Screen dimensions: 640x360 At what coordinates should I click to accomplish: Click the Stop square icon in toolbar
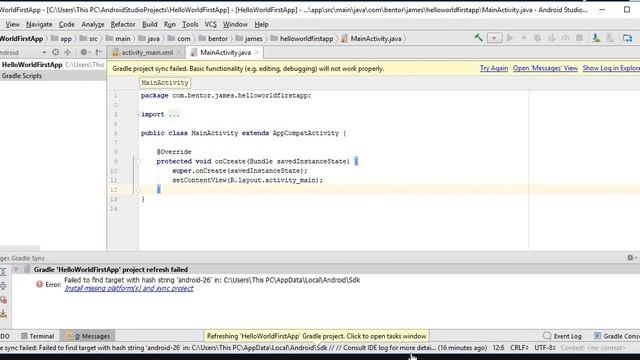click(579, 38)
